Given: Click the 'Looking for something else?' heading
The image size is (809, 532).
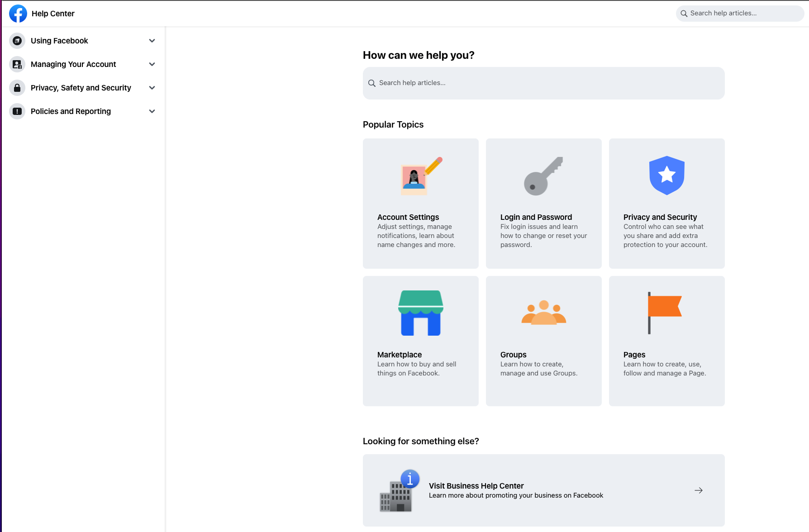Looking at the screenshot, I should pos(421,441).
